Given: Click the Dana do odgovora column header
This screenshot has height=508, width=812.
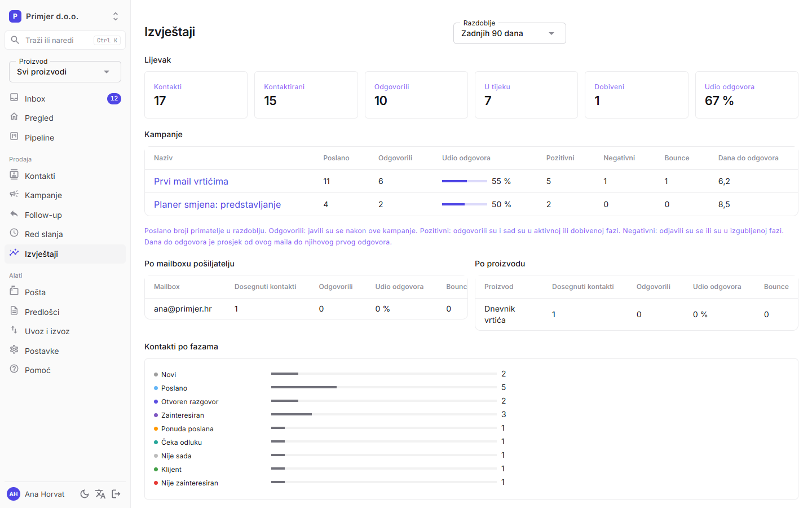Looking at the screenshot, I should 748,158.
